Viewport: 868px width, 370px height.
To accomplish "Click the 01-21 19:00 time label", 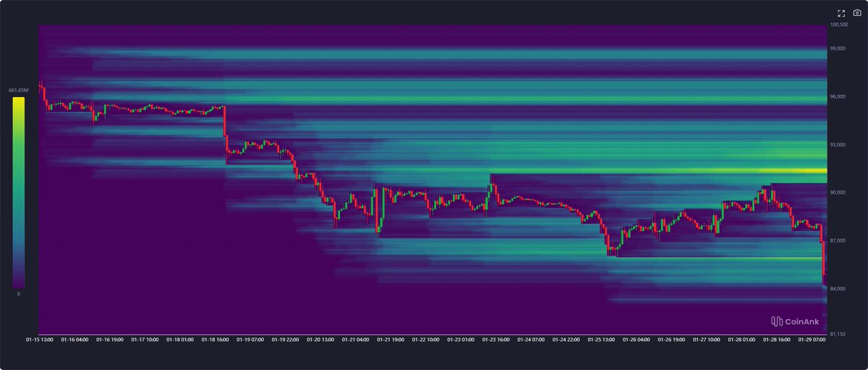I will [391, 340].
